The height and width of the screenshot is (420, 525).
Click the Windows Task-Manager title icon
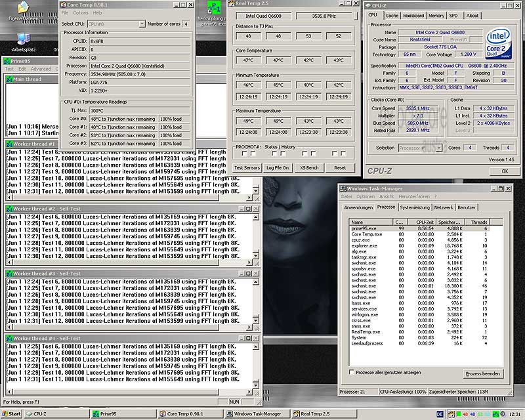pos(343,188)
